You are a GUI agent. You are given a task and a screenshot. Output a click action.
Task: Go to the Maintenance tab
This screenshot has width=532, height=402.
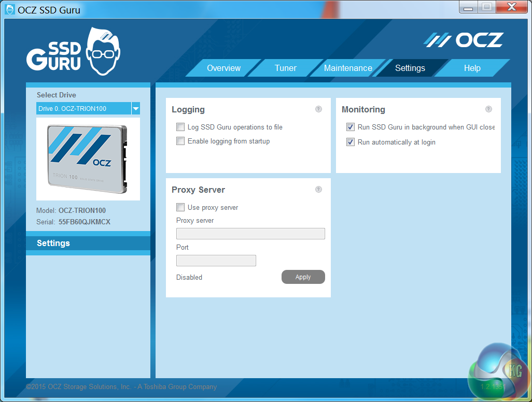point(348,68)
